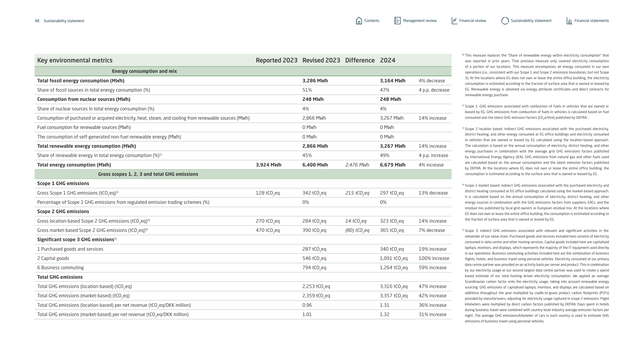Open the Financial review link
Viewport: 644px width, 362px height.
pyautogui.click(x=473, y=21)
